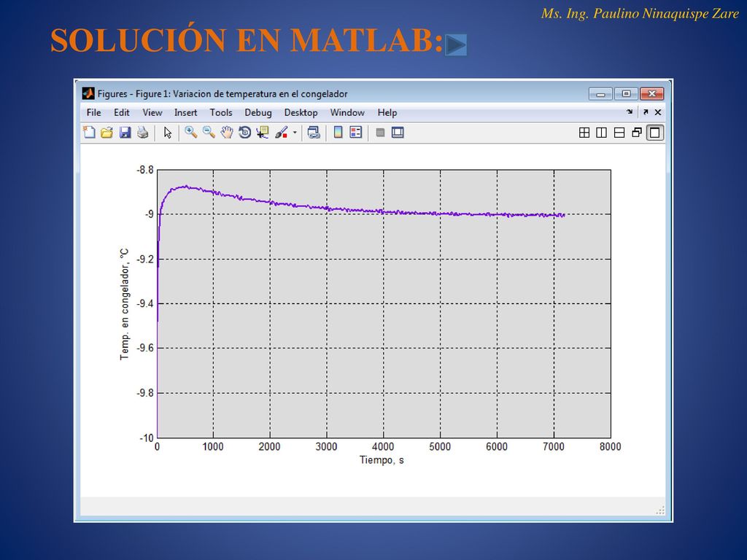The width and height of the screenshot is (747, 560).
Task: Click the '-8.8' y-axis tick label
Action: click(145, 170)
